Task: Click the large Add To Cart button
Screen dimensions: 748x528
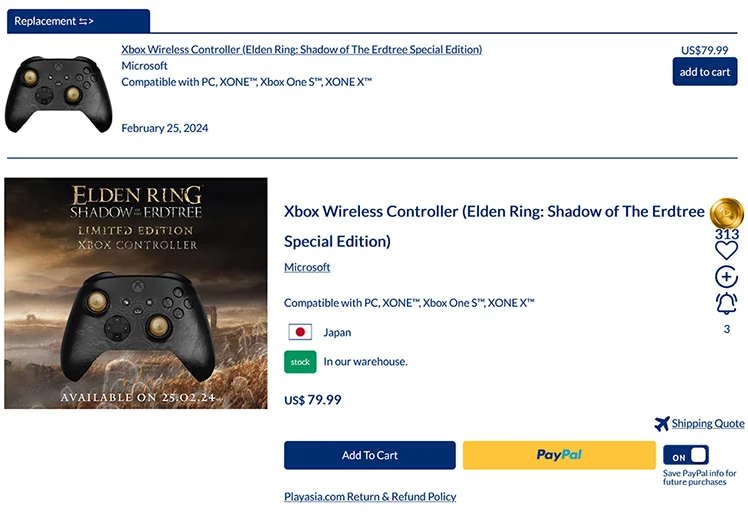Action: [x=370, y=455]
